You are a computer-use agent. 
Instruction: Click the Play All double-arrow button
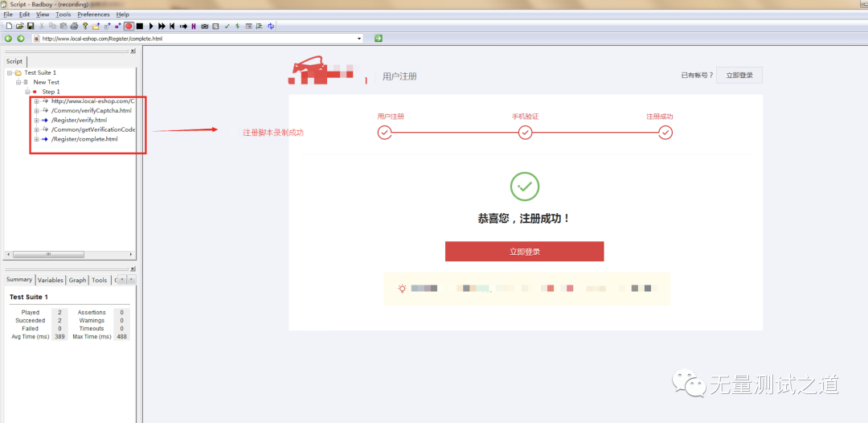[x=162, y=26]
